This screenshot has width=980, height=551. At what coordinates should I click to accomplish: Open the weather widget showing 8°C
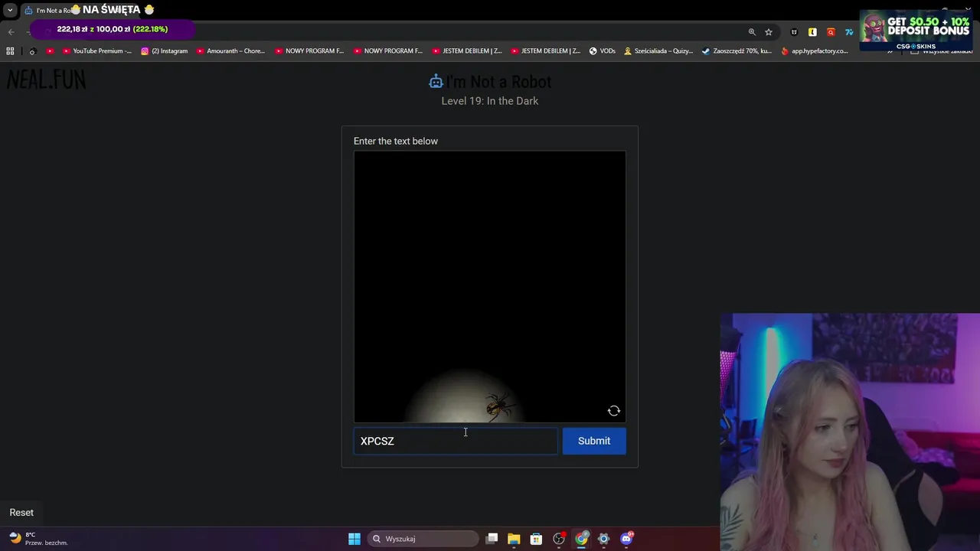[x=40, y=539]
